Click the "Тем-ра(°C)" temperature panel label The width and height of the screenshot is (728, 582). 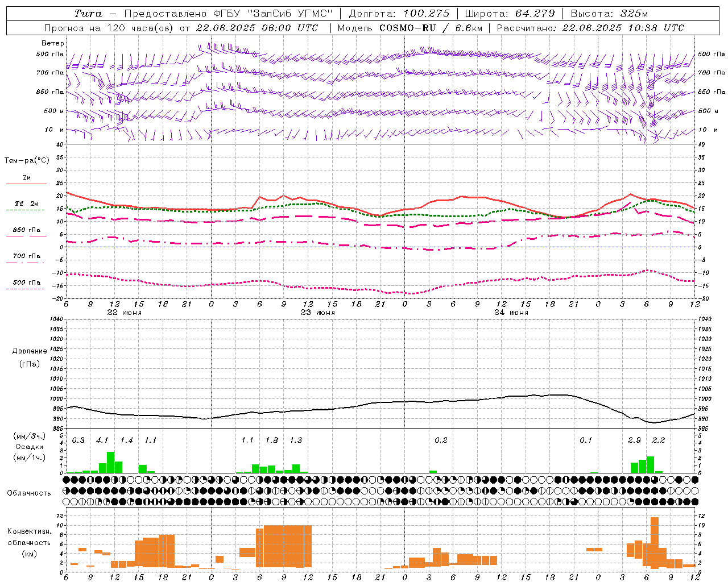[x=27, y=161]
